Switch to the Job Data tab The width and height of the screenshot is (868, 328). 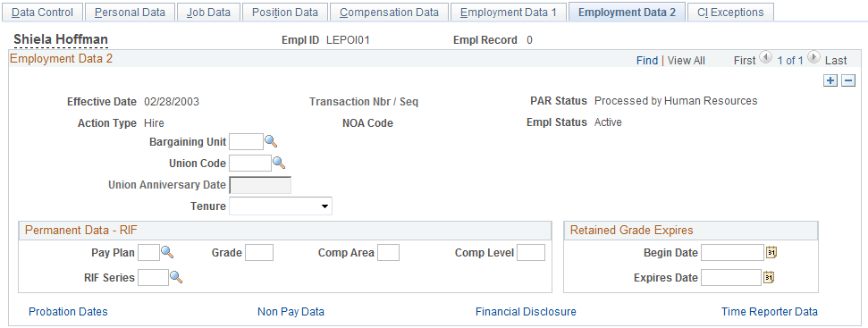click(x=208, y=12)
